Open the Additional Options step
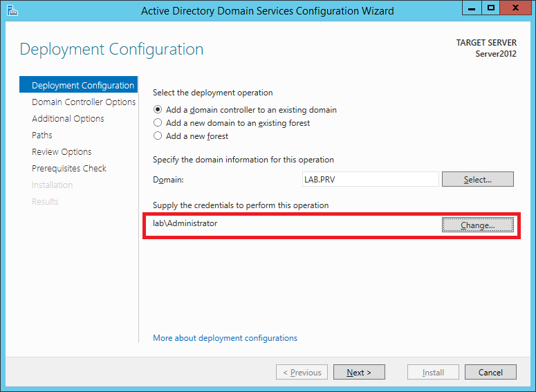 (x=68, y=119)
